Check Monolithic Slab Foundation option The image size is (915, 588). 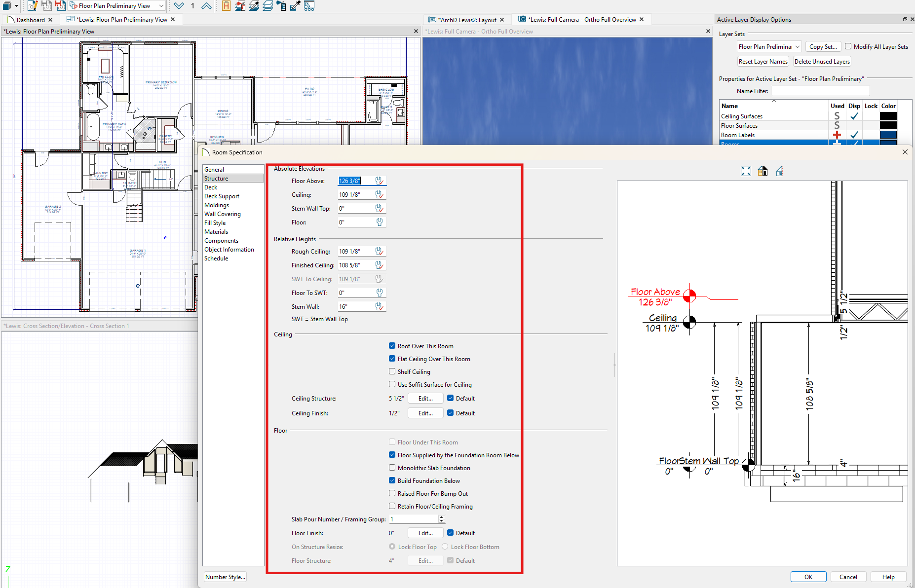pos(392,468)
